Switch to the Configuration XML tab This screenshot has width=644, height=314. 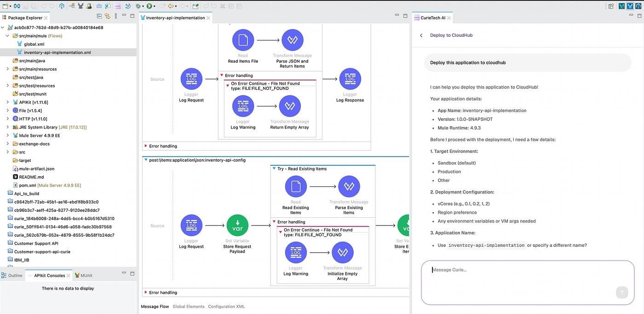226,307
